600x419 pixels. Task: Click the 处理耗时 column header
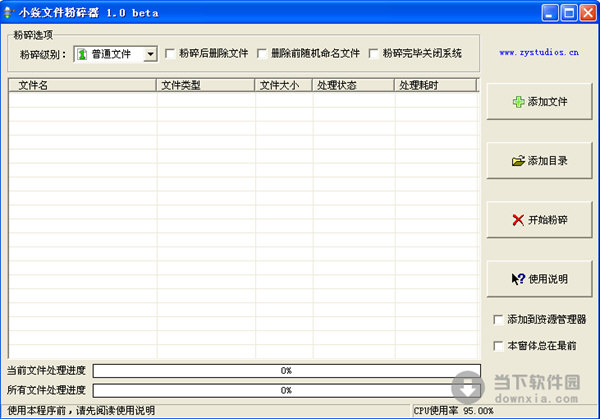(435, 85)
